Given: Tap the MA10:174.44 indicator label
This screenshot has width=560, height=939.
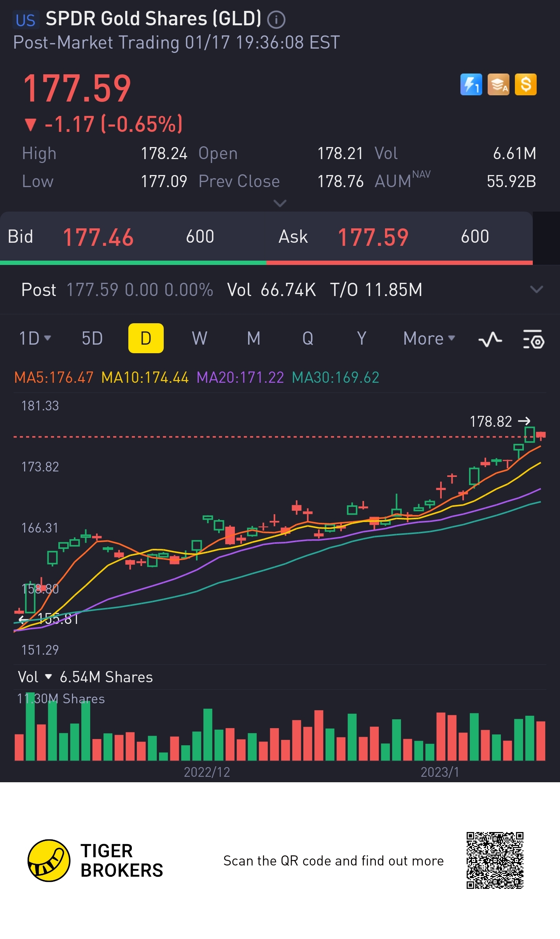Looking at the screenshot, I should pos(145,377).
